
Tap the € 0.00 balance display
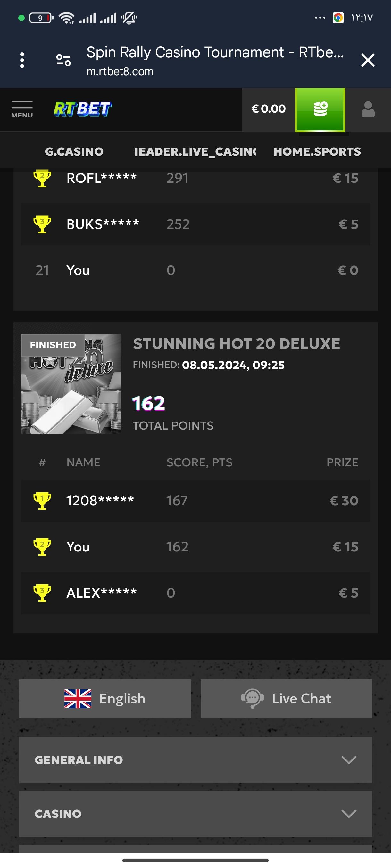tap(268, 109)
